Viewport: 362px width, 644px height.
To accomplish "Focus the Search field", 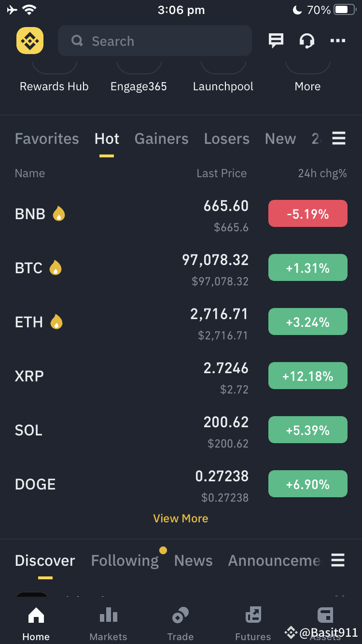I will [155, 41].
